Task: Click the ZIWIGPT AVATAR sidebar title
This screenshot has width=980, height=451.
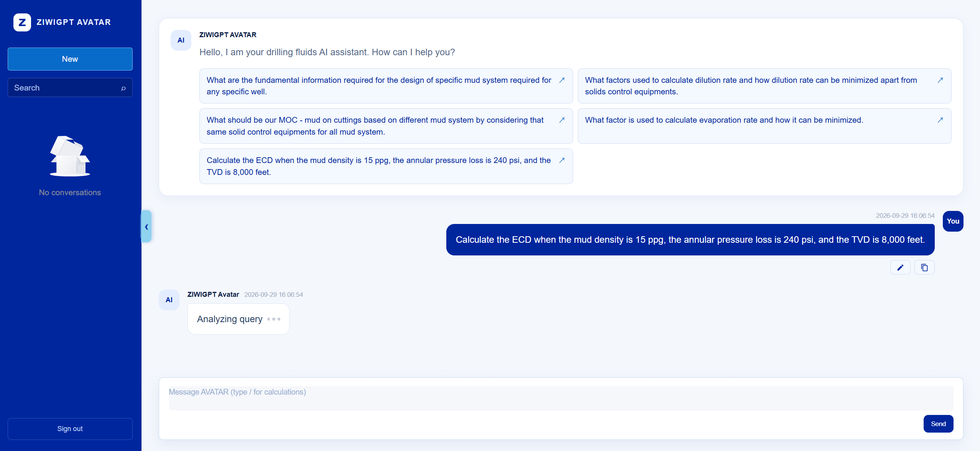Action: [x=74, y=22]
